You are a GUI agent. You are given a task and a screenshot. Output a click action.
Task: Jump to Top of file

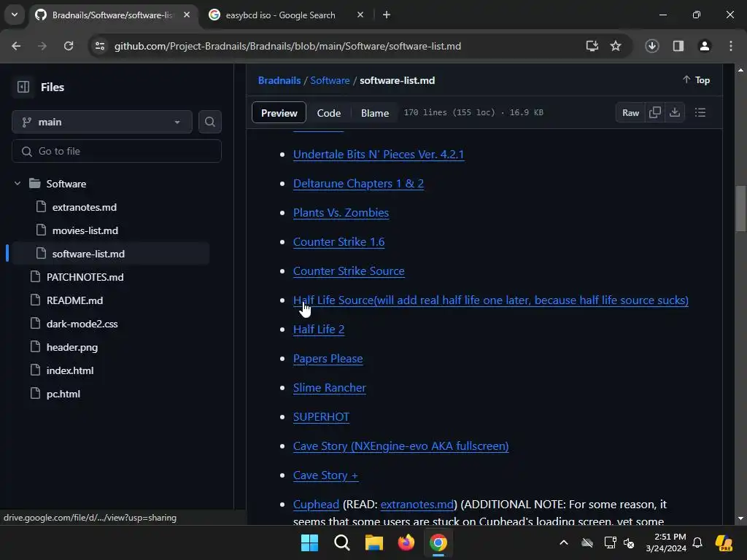(x=696, y=80)
